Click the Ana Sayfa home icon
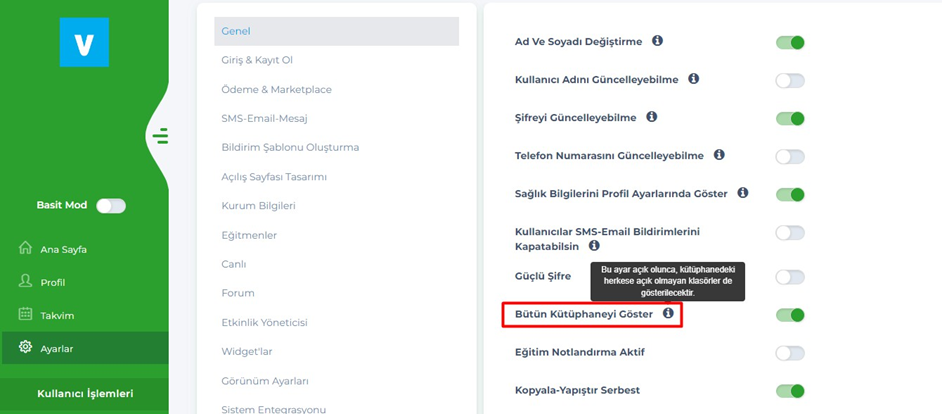The width and height of the screenshot is (942, 414). 26,248
